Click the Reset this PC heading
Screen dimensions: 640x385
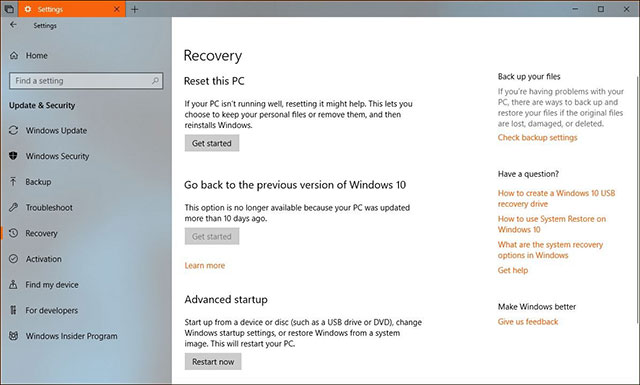pos(214,81)
